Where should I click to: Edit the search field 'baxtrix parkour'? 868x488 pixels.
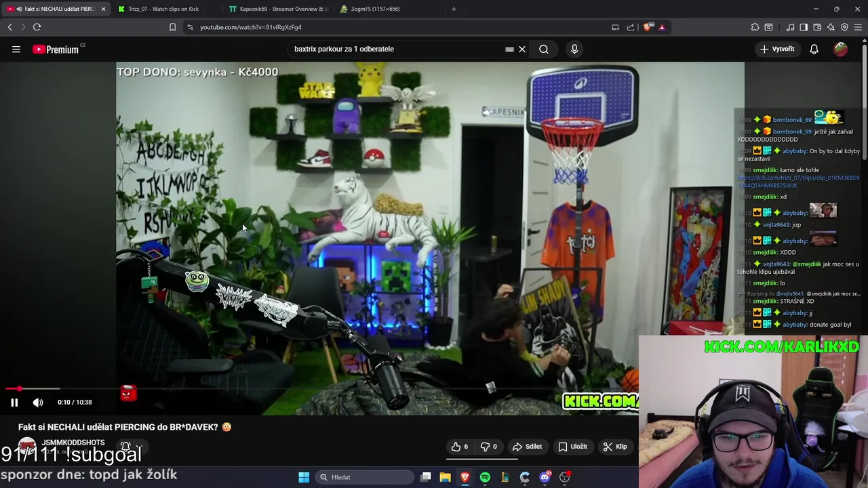pos(397,49)
